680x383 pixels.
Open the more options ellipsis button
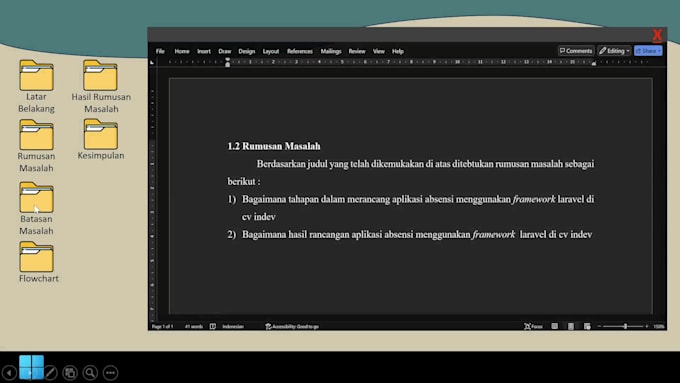coord(111,373)
